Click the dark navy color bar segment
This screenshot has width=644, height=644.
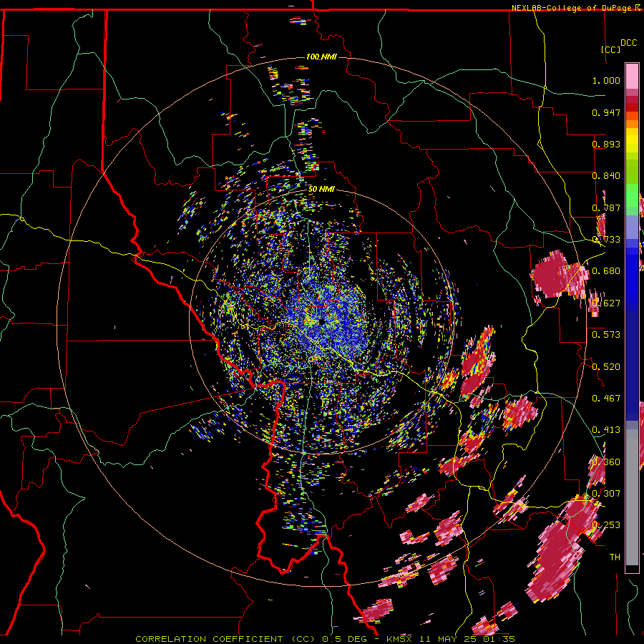[632, 361]
